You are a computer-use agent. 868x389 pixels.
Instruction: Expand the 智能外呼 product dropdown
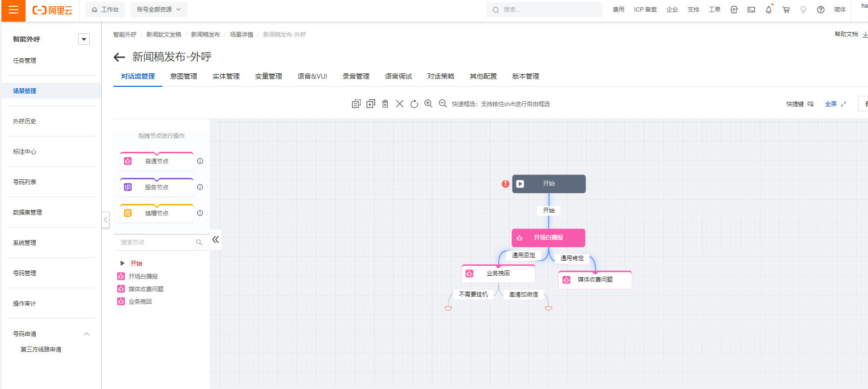click(x=84, y=40)
